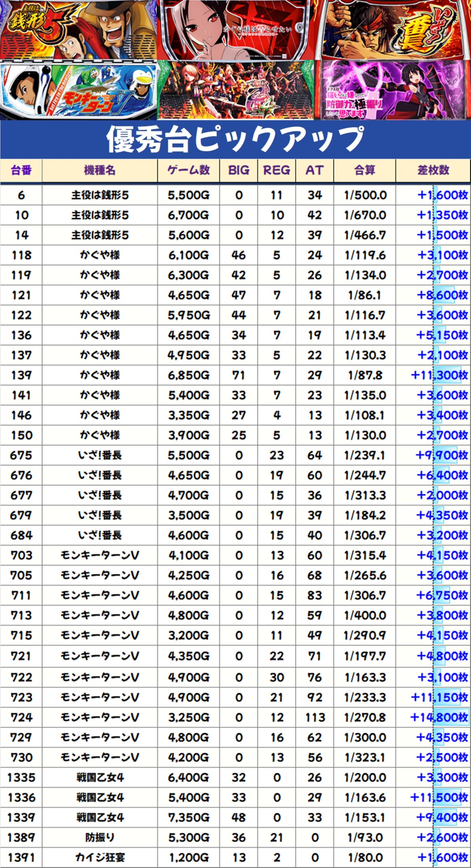Select the モンキーターンV banner image
The height and width of the screenshot is (868, 471).
[78, 90]
